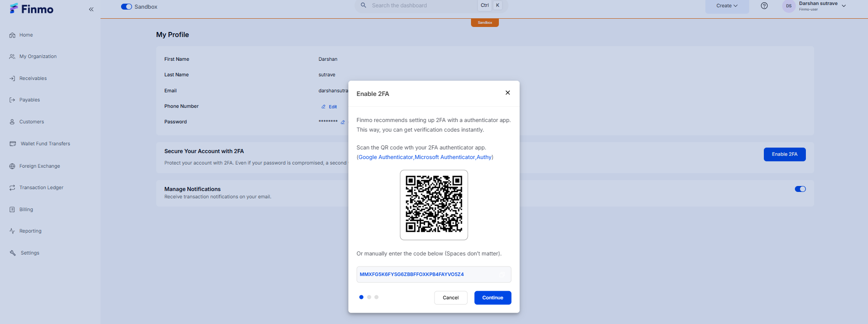Click the 'First Name' label
The image size is (868, 324).
(177, 59)
